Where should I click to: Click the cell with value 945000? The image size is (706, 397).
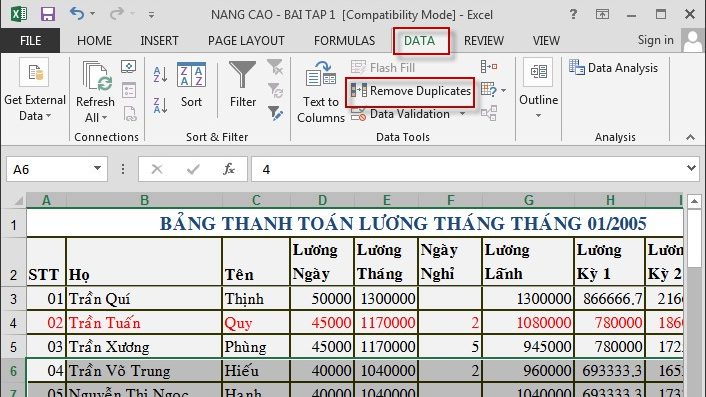click(528, 347)
